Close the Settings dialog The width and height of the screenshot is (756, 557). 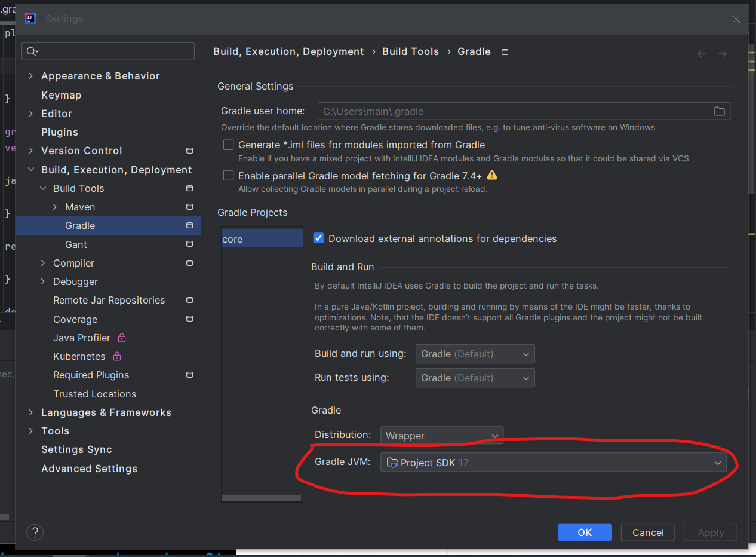click(736, 19)
